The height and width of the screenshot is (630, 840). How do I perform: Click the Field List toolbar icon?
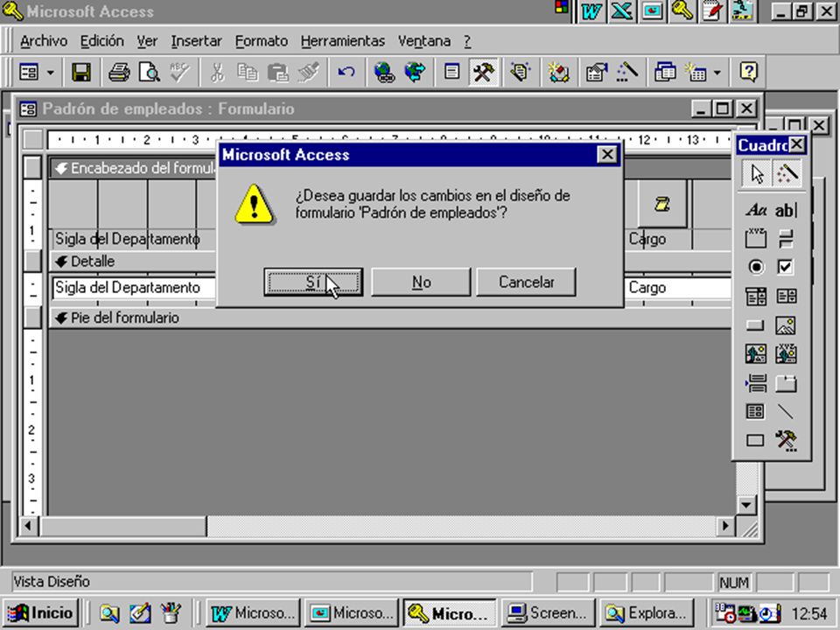point(452,72)
